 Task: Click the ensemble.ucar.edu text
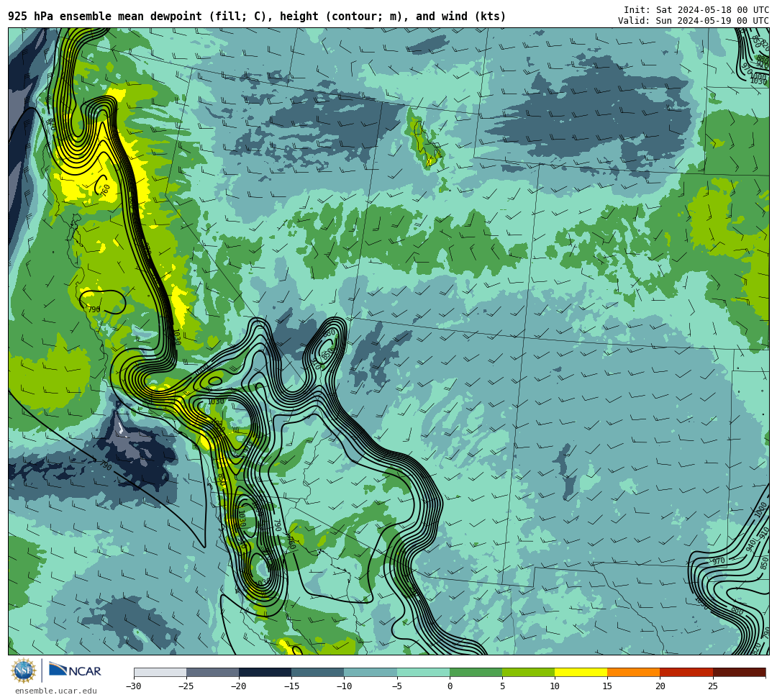click(x=56, y=691)
